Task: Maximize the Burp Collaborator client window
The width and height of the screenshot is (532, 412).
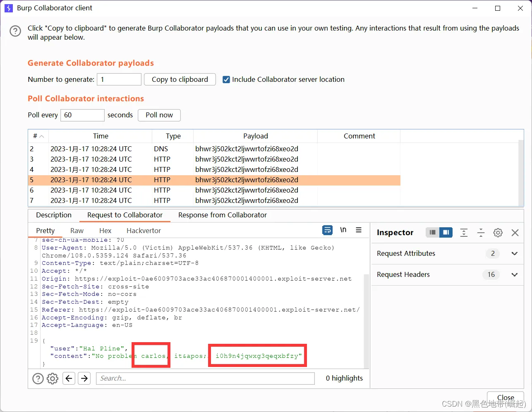Action: click(x=498, y=8)
